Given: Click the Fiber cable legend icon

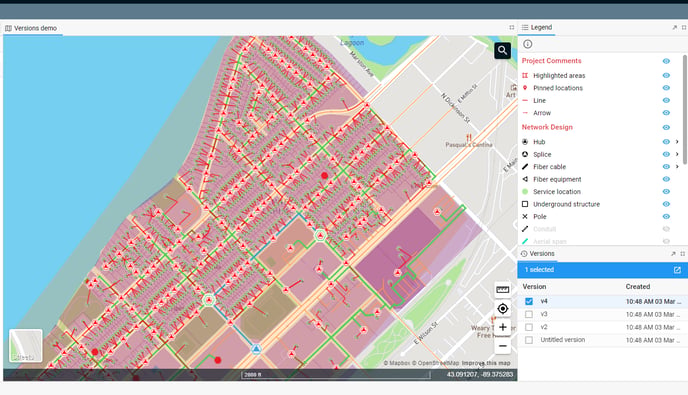Looking at the screenshot, I should coord(525,167).
